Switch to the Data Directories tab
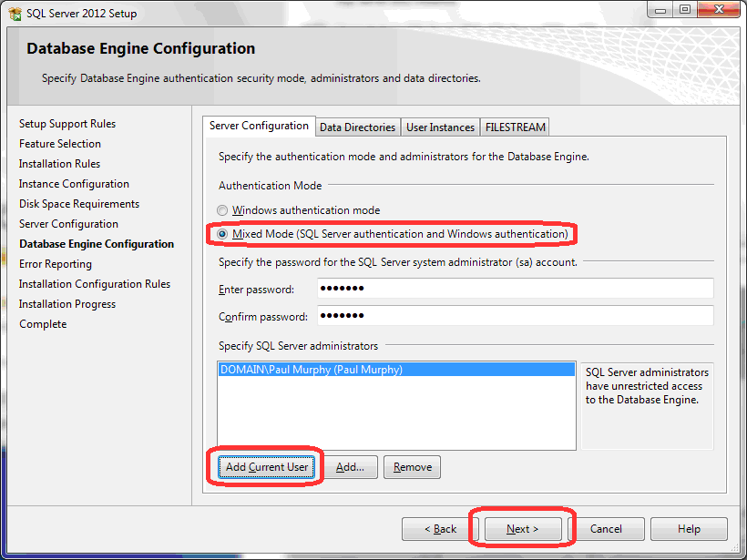747x560 pixels. click(357, 127)
